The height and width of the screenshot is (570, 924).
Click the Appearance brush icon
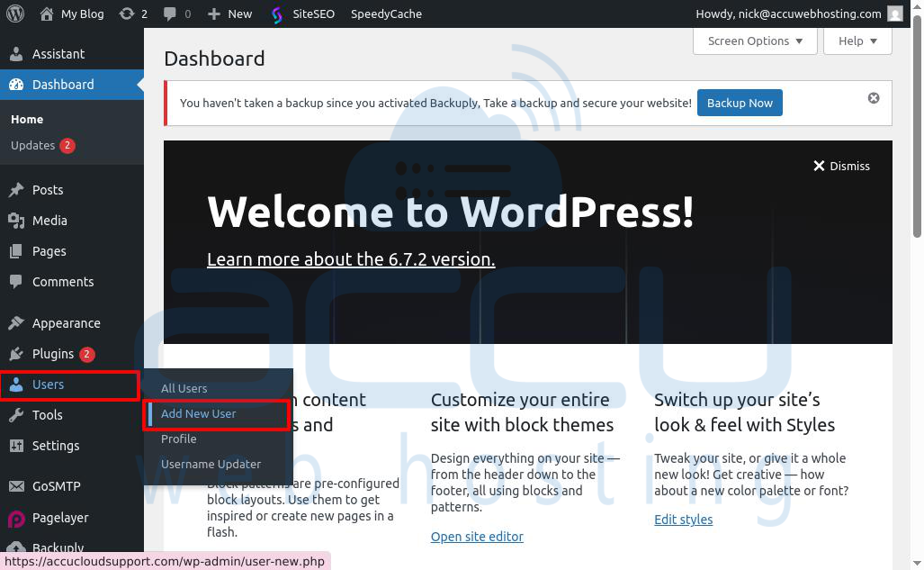(16, 323)
